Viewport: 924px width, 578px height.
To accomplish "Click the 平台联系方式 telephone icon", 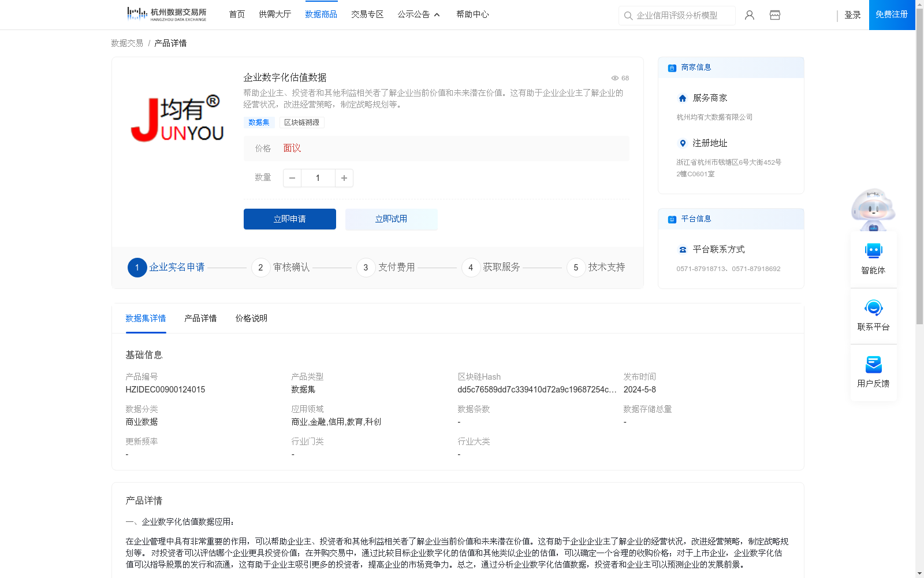I will 683,250.
